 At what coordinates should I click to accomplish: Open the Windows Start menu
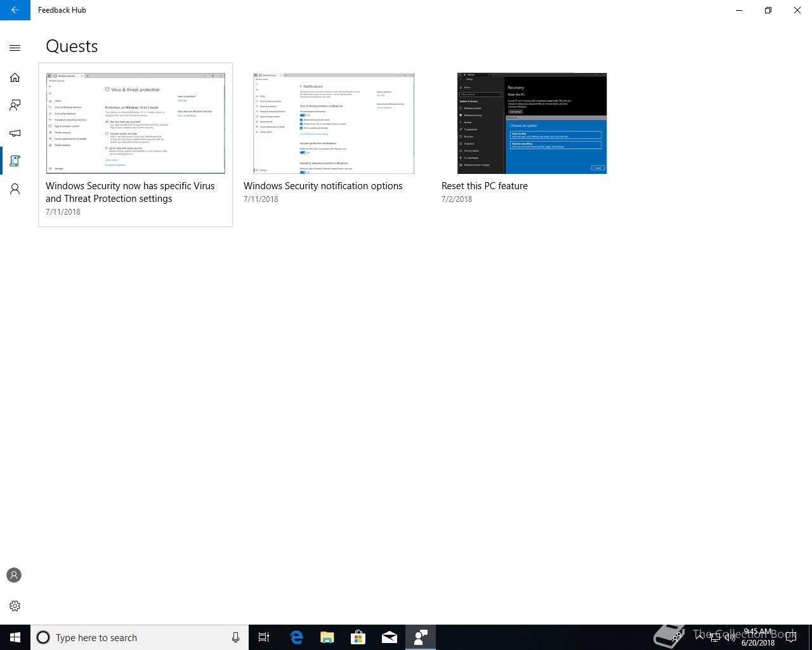[x=15, y=637]
